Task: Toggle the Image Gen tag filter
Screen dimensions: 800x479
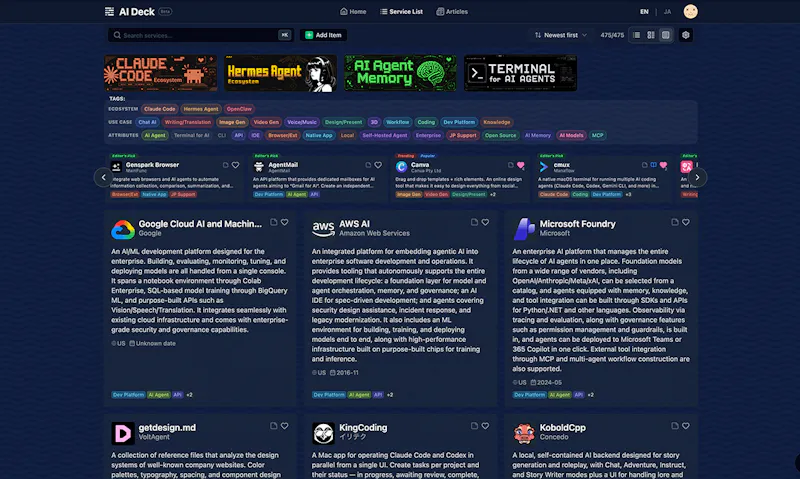Action: click(x=232, y=122)
